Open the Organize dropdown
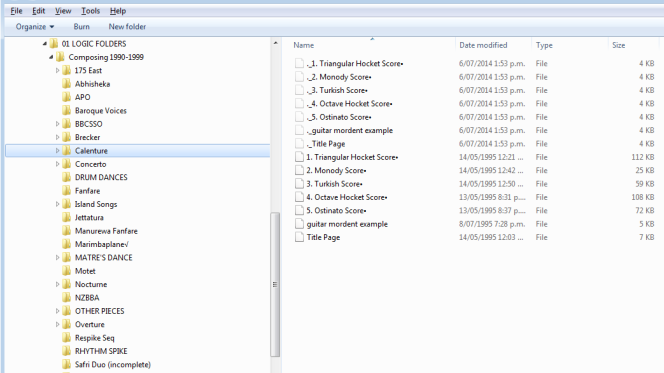 35,27
